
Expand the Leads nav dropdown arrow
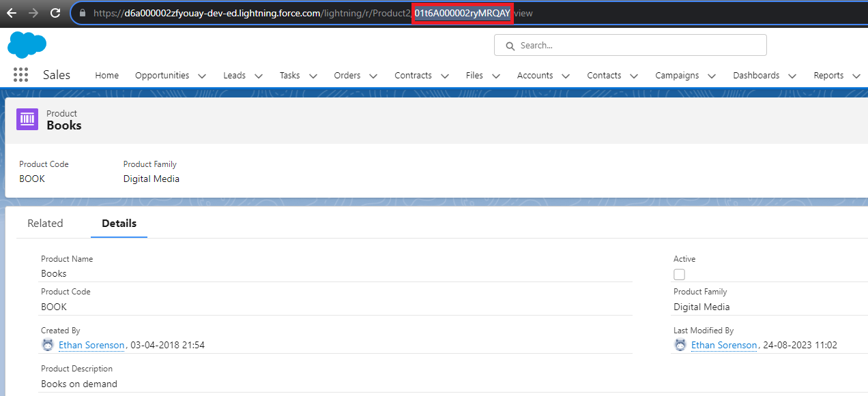click(259, 76)
